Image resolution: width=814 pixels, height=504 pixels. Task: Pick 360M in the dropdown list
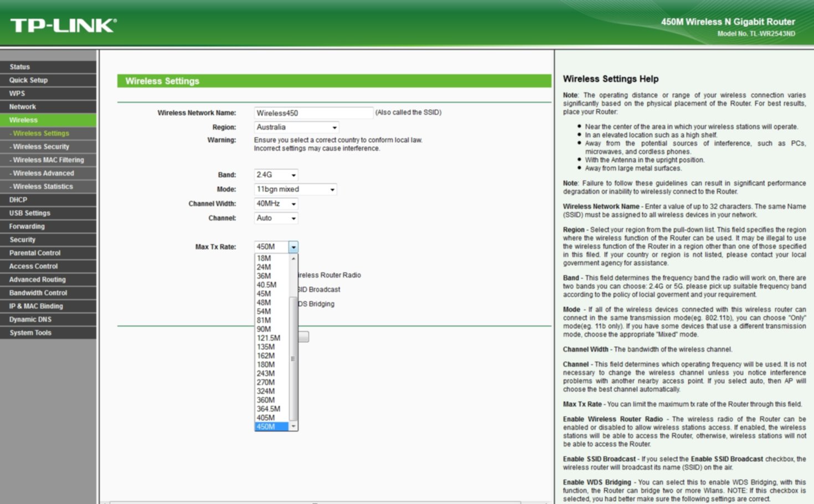pos(272,400)
